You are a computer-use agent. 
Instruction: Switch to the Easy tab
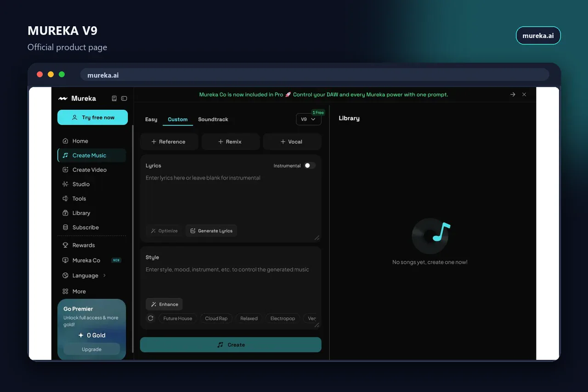pos(151,119)
